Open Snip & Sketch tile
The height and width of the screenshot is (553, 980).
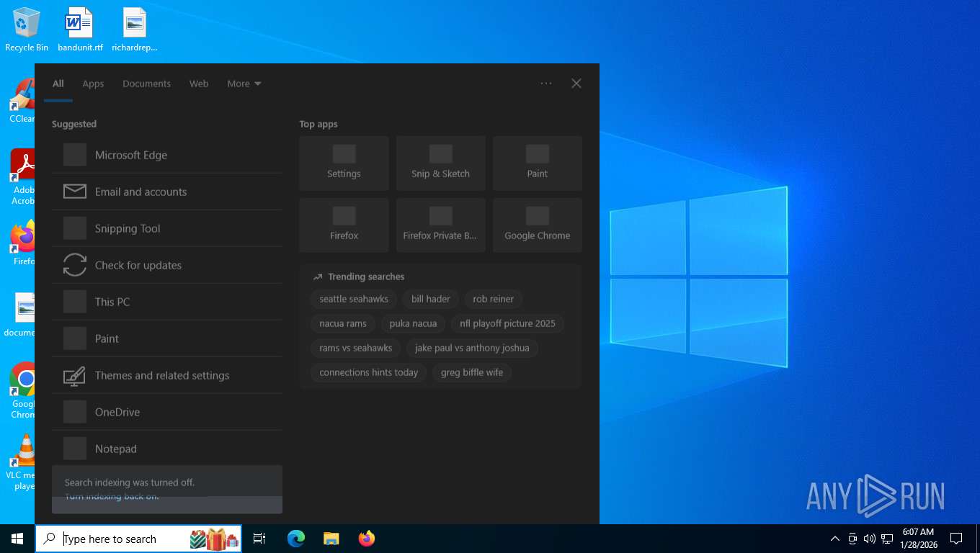click(440, 163)
